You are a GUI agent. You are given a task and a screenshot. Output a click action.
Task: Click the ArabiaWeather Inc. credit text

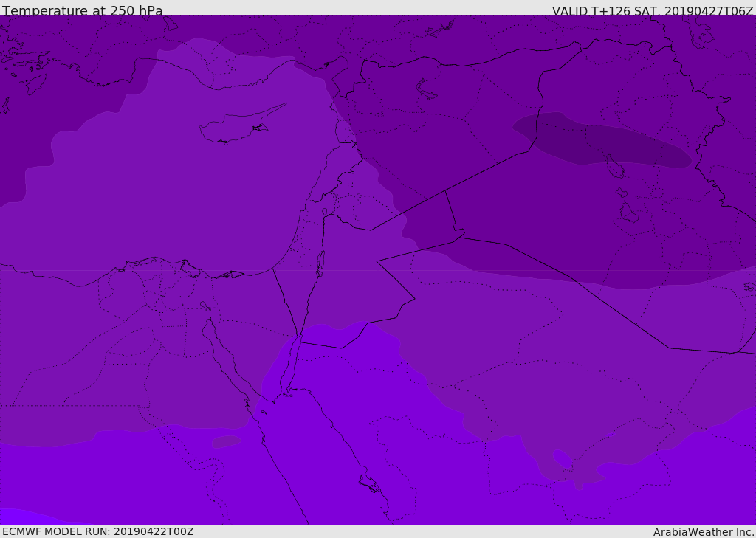(704, 532)
